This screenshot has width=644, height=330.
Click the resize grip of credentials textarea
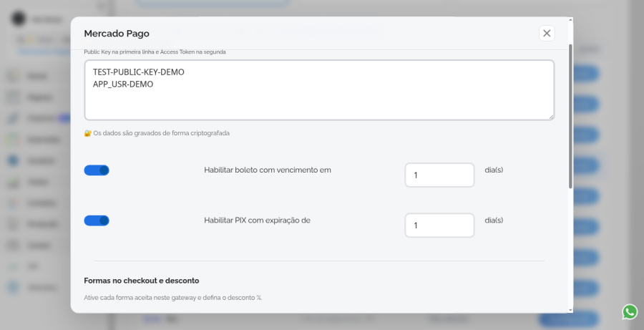pyautogui.click(x=551, y=117)
